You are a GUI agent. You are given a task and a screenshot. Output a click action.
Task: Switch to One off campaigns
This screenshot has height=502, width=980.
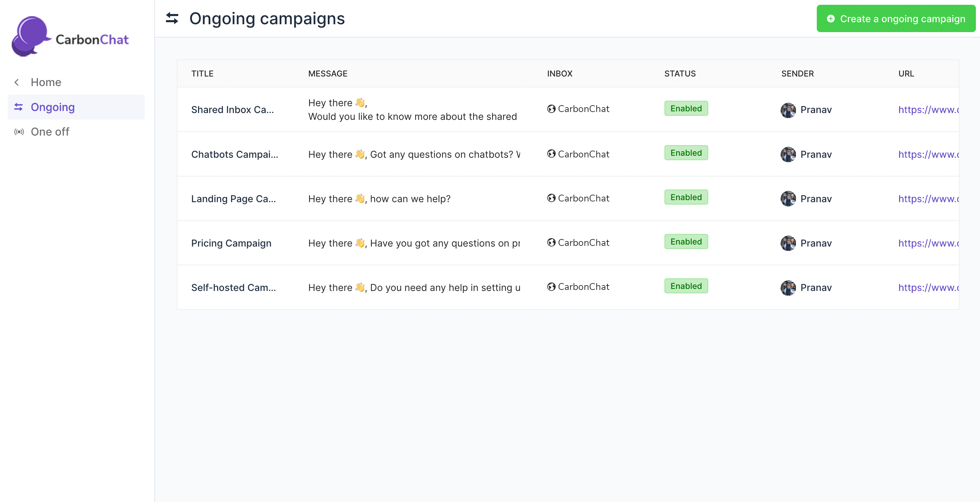pyautogui.click(x=50, y=132)
